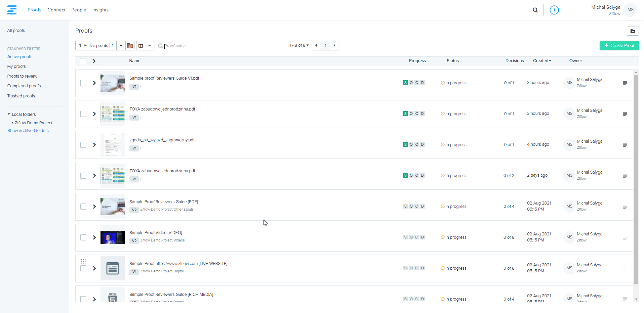Click the Ziflow logo icon
644x313 pixels.
[x=12, y=10]
